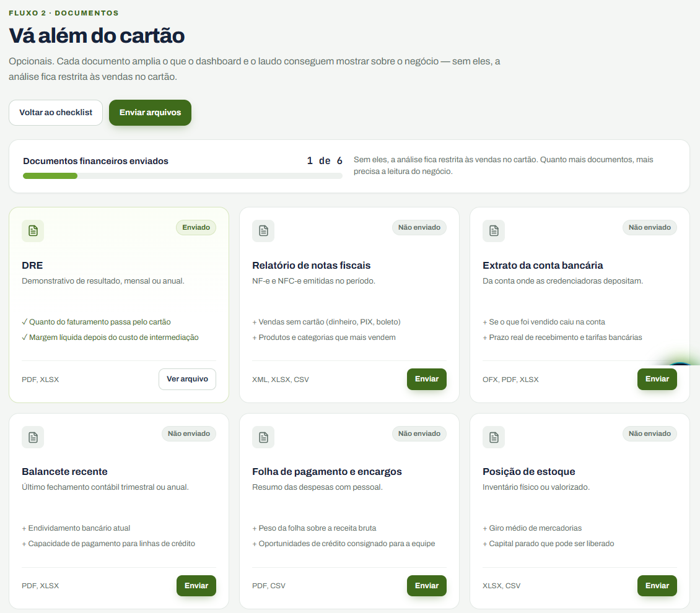Click 'Último fechamento contábil trimestral ou anual.'
The width and height of the screenshot is (700, 613).
coord(105,487)
